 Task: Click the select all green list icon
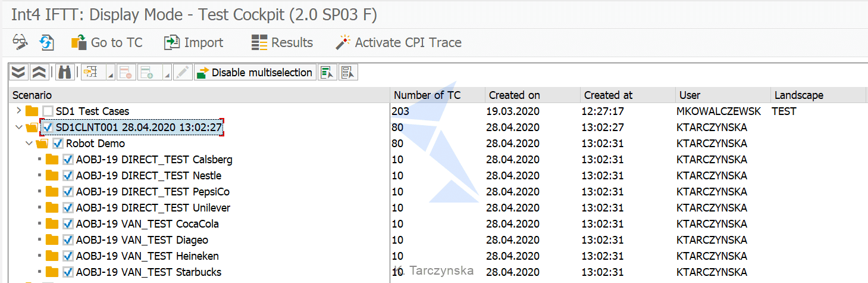pyautogui.click(x=327, y=73)
